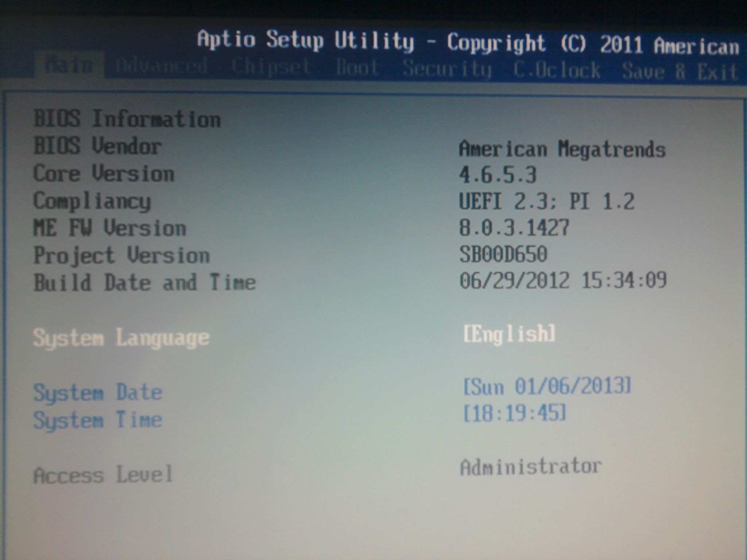Select the System Language option
The image size is (747, 560).
121,338
